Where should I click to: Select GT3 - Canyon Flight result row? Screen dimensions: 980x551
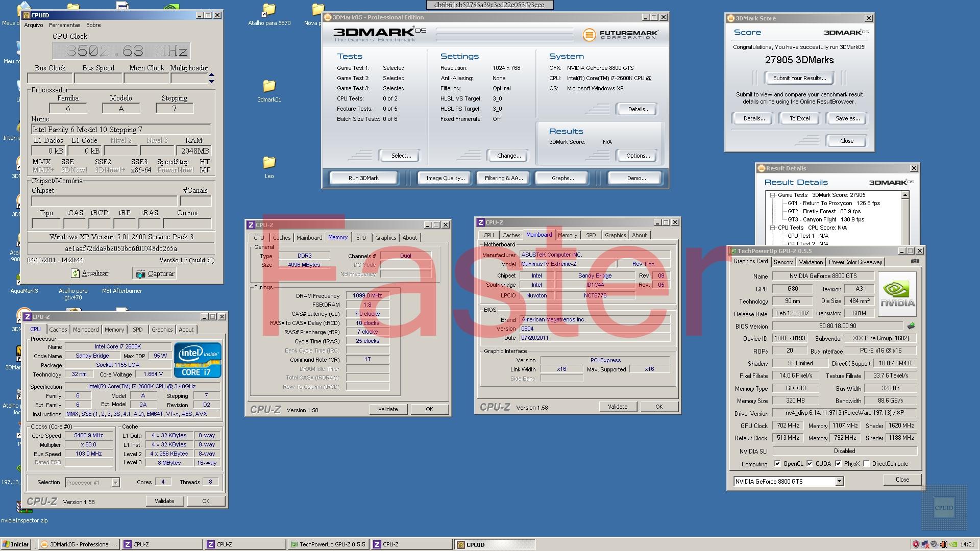(x=826, y=219)
